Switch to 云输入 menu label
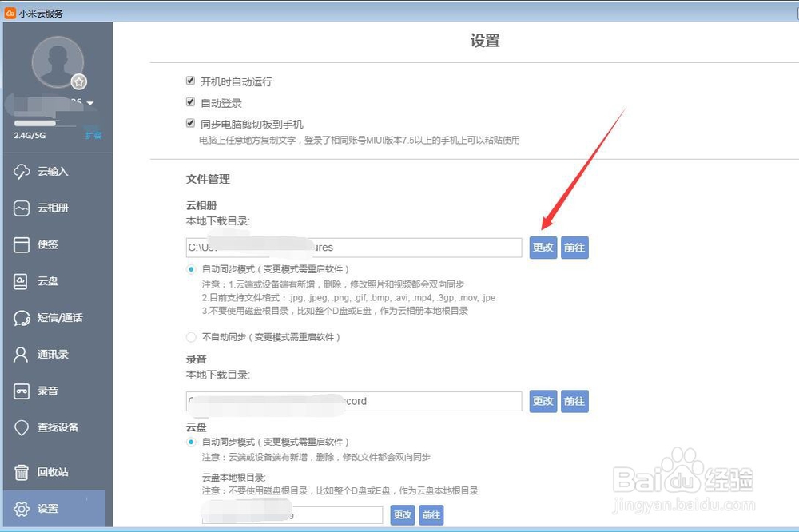 [x=53, y=172]
